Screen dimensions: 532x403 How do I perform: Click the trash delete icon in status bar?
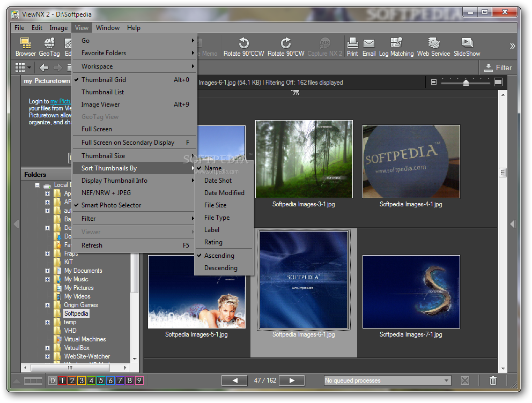click(x=493, y=380)
